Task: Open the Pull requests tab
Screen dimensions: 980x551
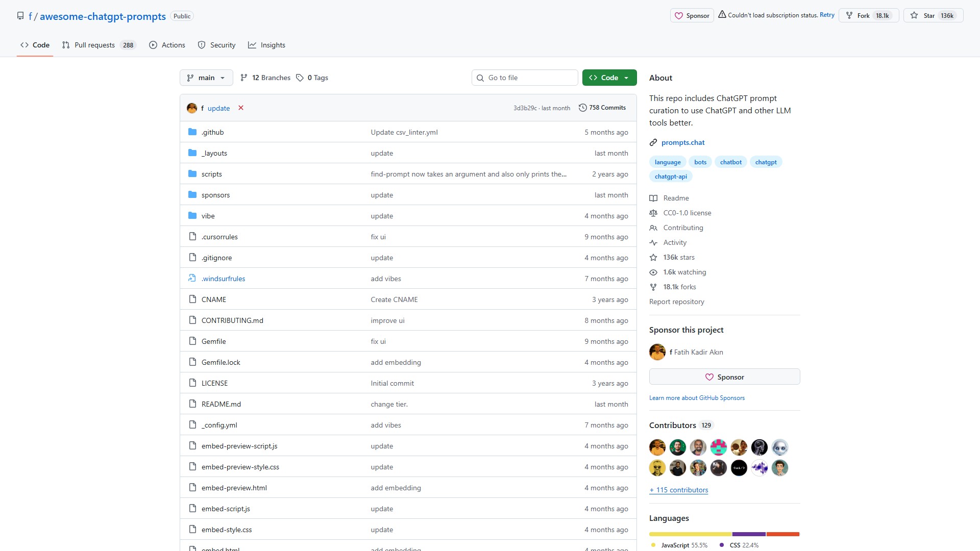Action: [x=99, y=45]
